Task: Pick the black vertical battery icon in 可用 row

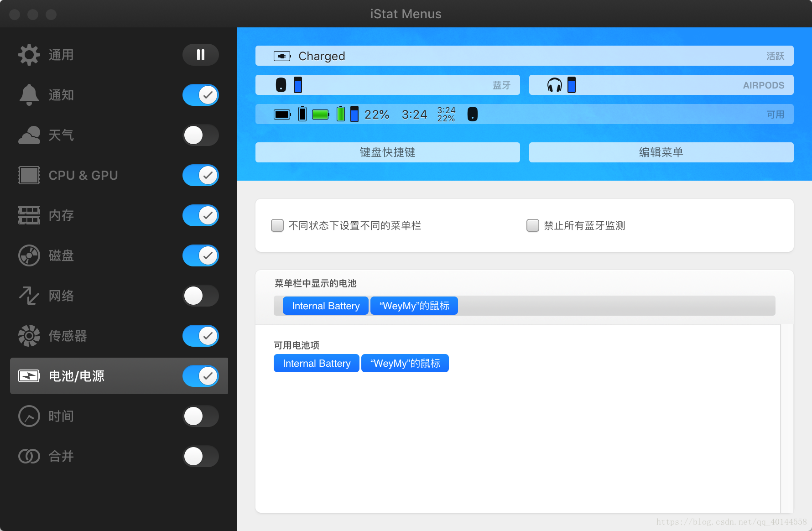Action: pos(302,114)
